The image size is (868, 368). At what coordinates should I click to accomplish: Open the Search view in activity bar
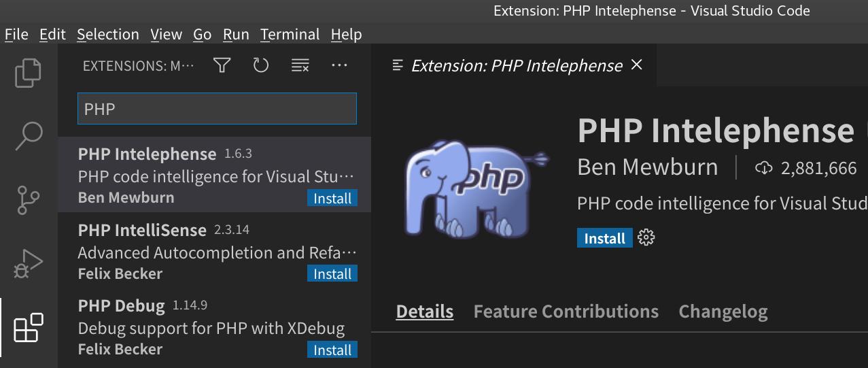(29, 135)
